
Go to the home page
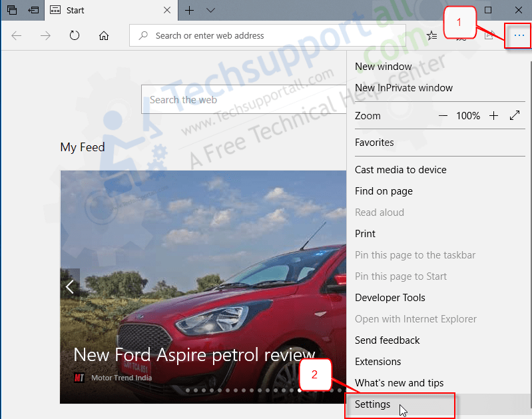click(104, 35)
